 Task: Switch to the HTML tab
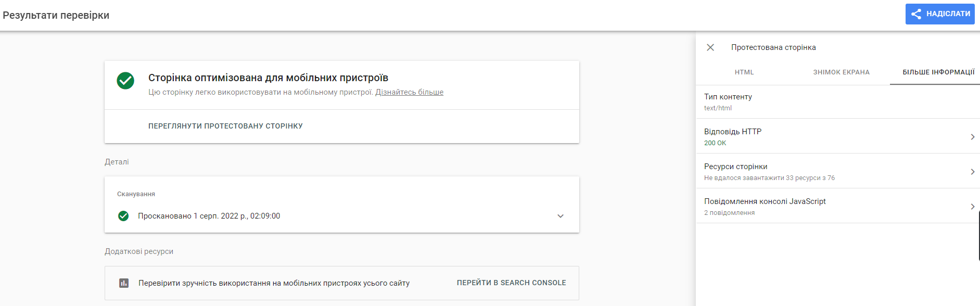[744, 72]
